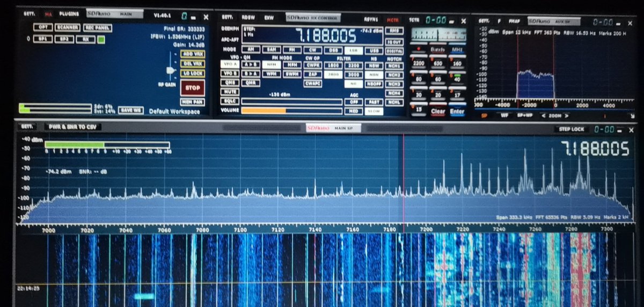Delete a virtual receiver with DEL VRX
The height and width of the screenshot is (307, 644).
(193, 63)
